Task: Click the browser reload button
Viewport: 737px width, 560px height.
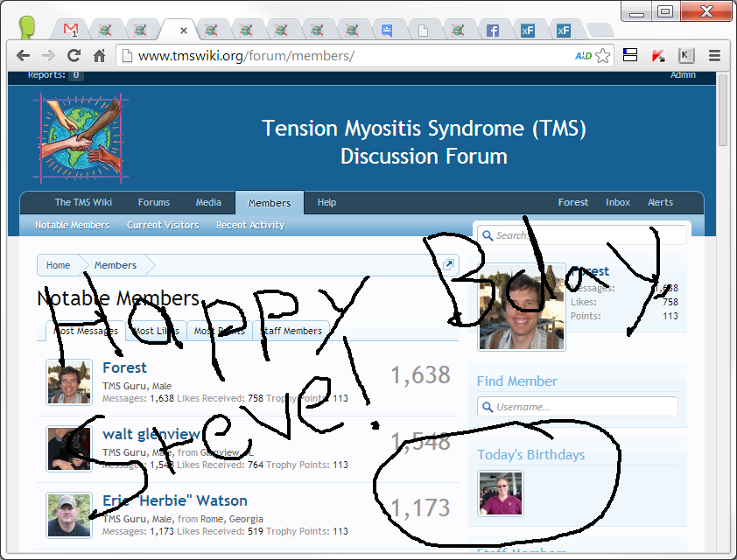Action: [x=74, y=55]
